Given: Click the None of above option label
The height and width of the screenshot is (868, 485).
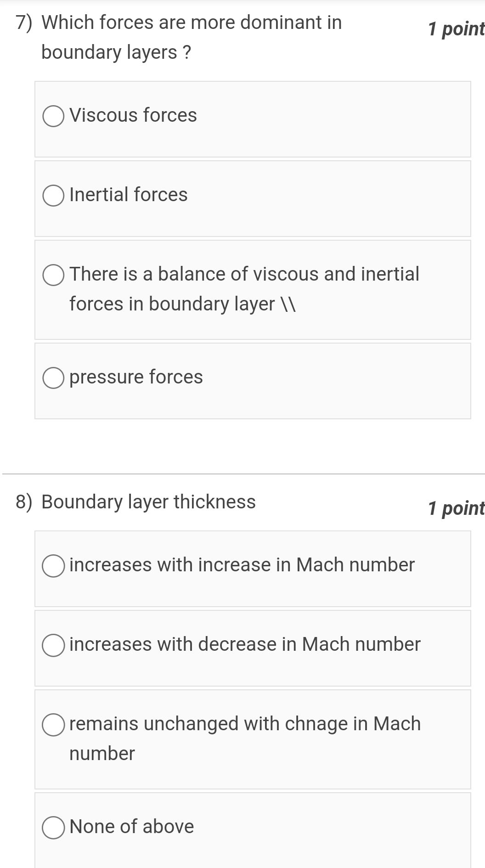Looking at the screenshot, I should click(131, 826).
